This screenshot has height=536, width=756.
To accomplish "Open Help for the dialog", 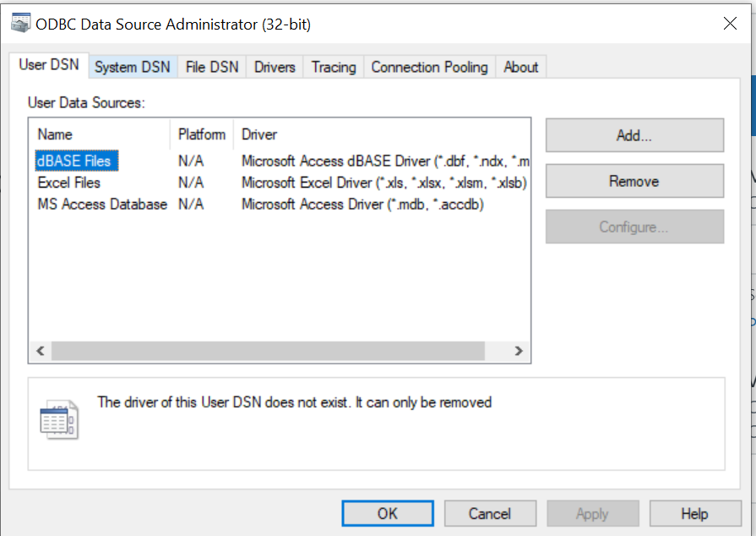I will pos(693,513).
